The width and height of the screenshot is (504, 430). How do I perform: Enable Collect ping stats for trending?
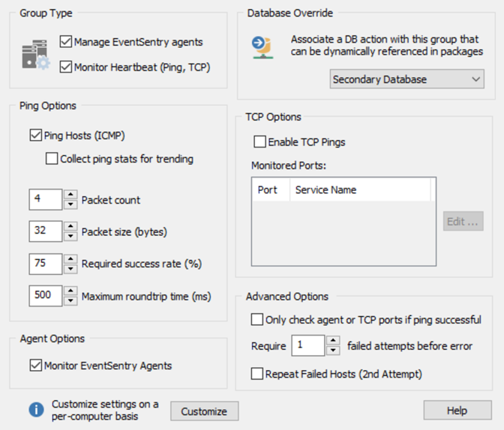pyautogui.click(x=52, y=159)
